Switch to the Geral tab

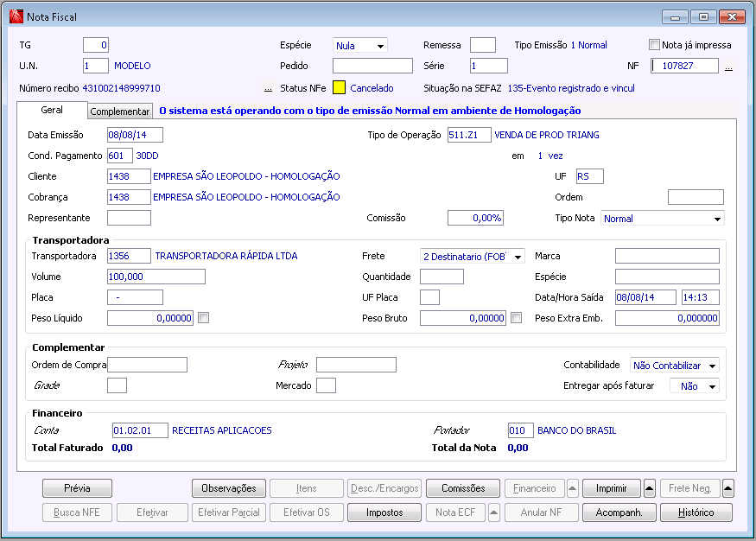[x=52, y=110]
